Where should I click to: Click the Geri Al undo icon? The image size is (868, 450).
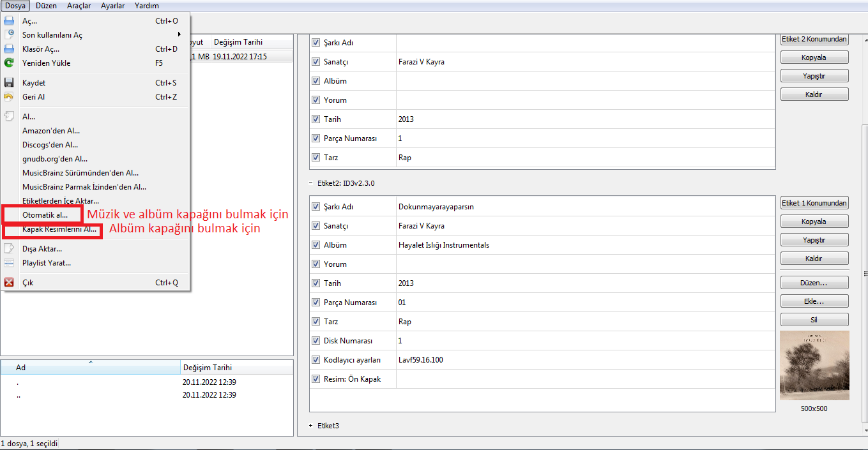point(9,97)
